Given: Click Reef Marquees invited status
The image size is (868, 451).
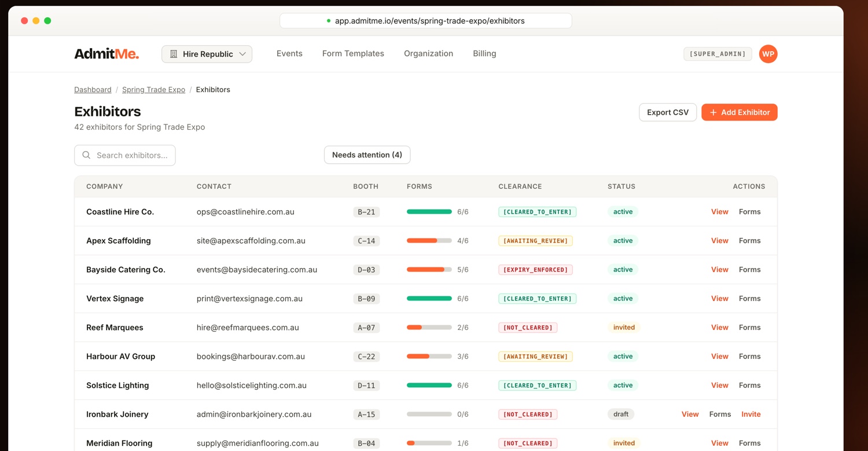Looking at the screenshot, I should click(x=624, y=328).
